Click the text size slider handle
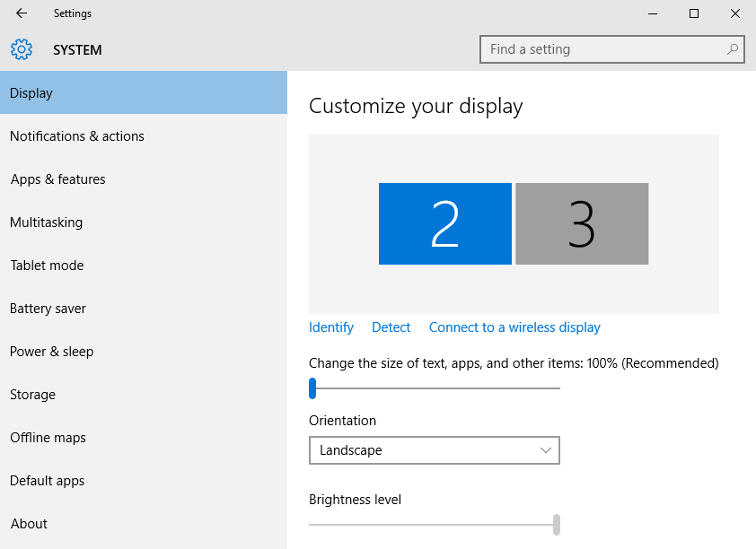Image resolution: width=756 pixels, height=549 pixels. (x=312, y=388)
